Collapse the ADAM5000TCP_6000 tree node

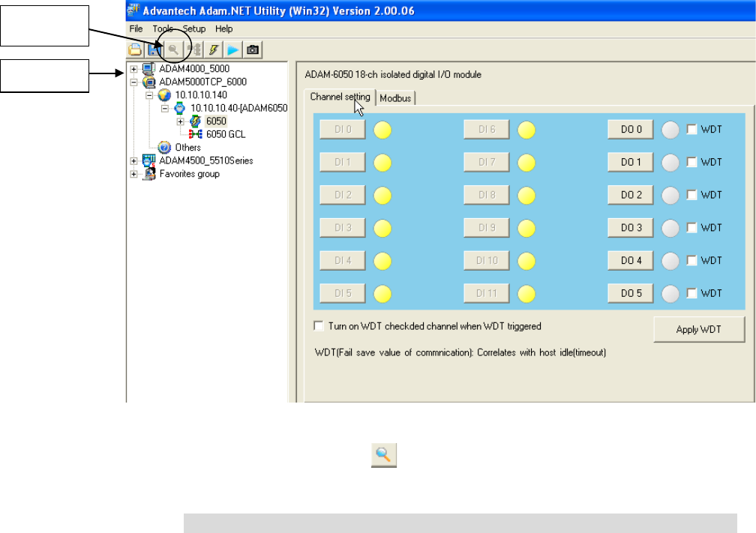133,82
